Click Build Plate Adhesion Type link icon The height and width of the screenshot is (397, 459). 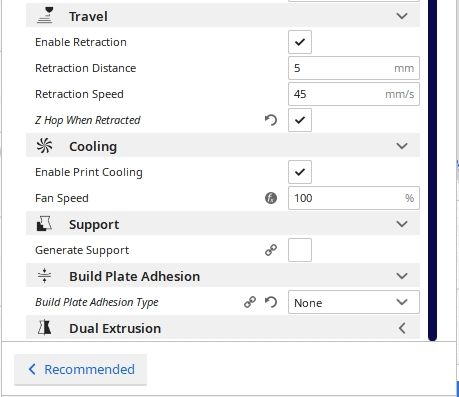point(250,302)
